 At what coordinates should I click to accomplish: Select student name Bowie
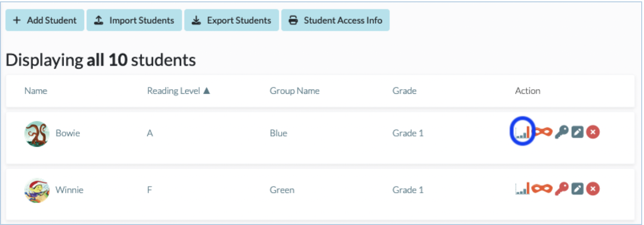[68, 133]
